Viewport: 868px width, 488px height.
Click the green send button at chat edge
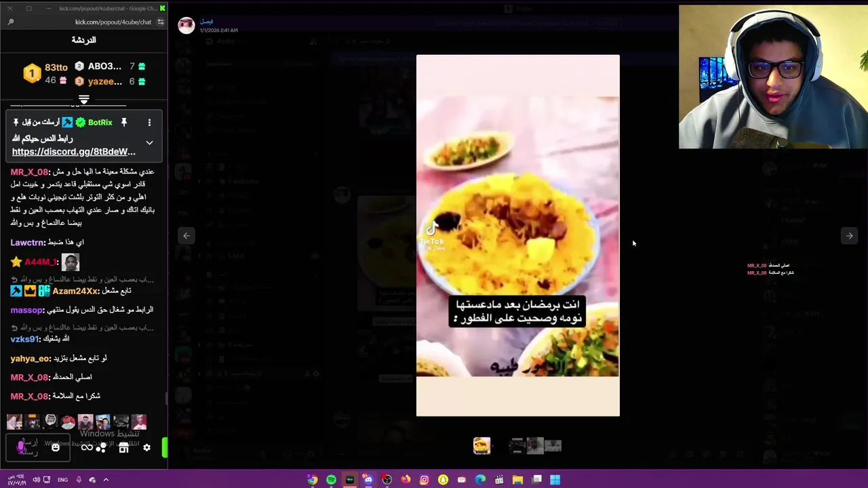tap(165, 447)
